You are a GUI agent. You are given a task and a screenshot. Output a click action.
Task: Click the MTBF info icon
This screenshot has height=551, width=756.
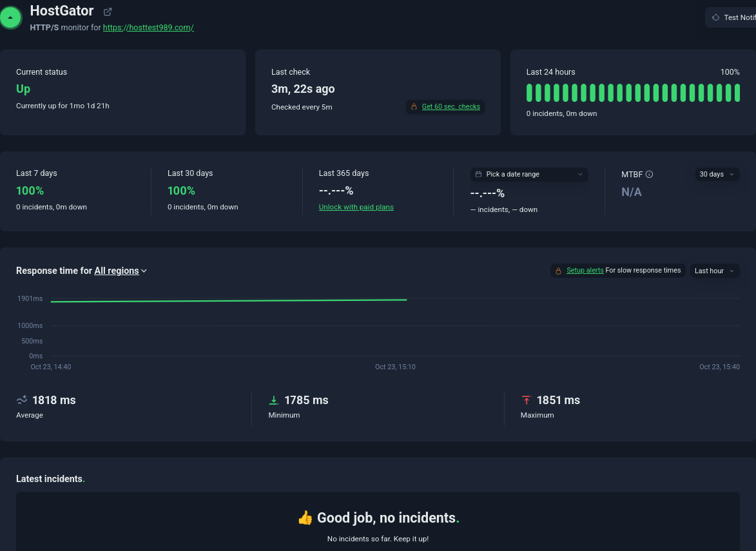pos(649,174)
